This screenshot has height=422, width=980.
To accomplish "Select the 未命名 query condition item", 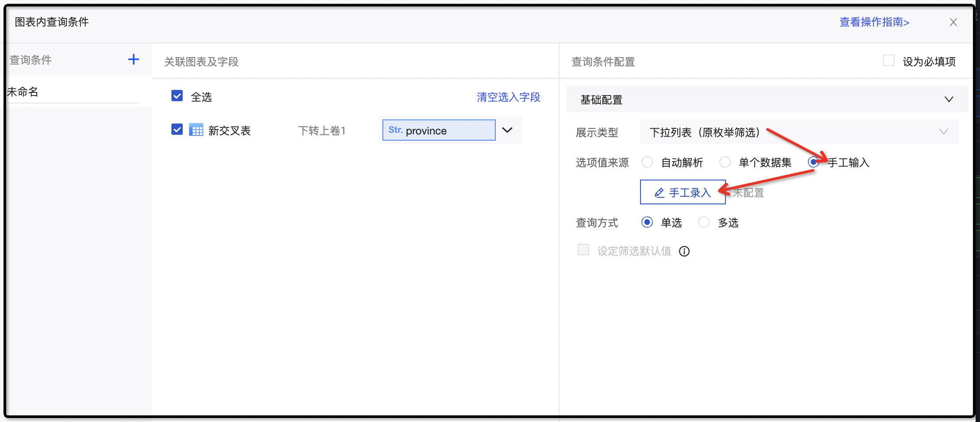I will pos(23,92).
